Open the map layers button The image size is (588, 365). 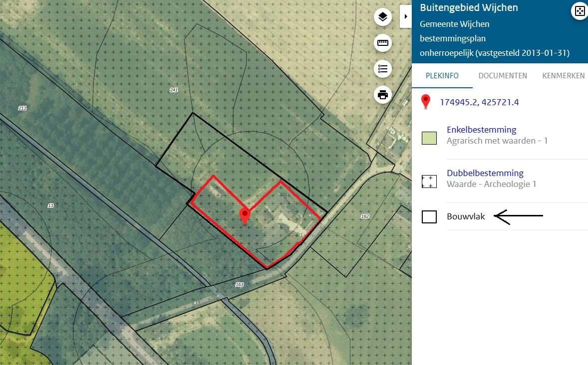pyautogui.click(x=382, y=17)
